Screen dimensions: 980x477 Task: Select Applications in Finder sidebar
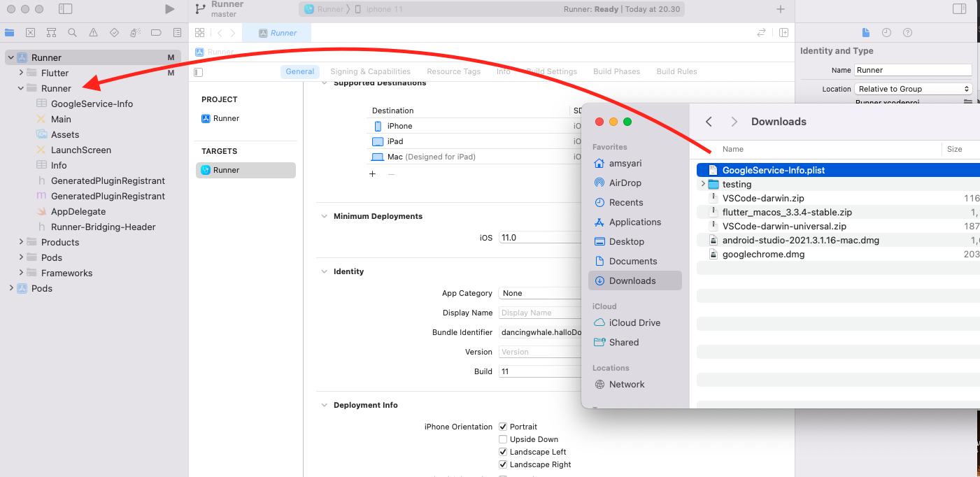[x=634, y=222]
